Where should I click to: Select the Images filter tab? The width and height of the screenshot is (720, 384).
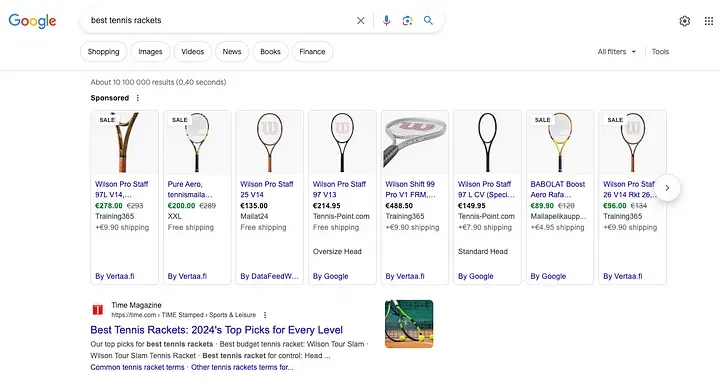pos(150,51)
